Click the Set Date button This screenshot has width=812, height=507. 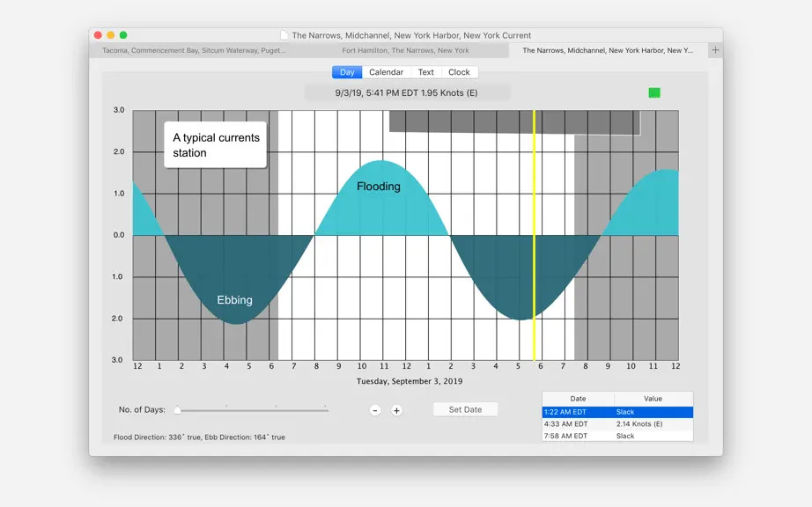[x=465, y=409]
